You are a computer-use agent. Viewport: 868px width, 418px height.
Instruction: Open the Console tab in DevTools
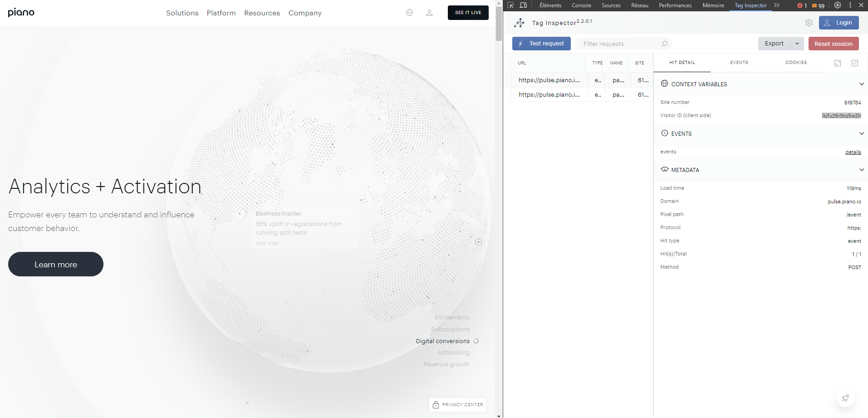coord(581,5)
